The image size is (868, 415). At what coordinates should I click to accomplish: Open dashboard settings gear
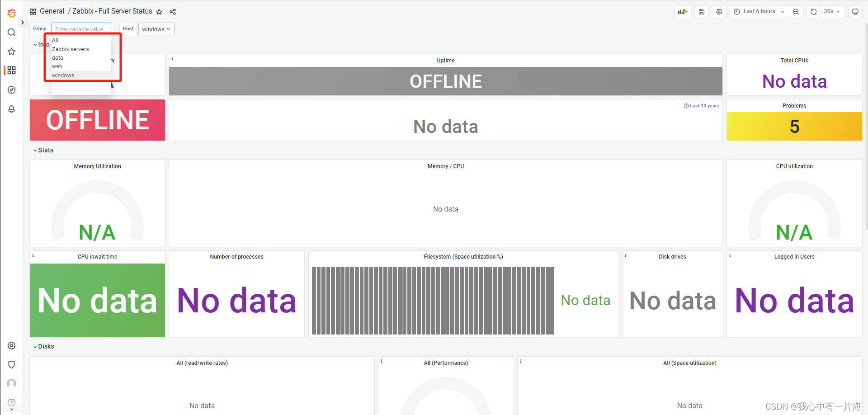click(719, 12)
